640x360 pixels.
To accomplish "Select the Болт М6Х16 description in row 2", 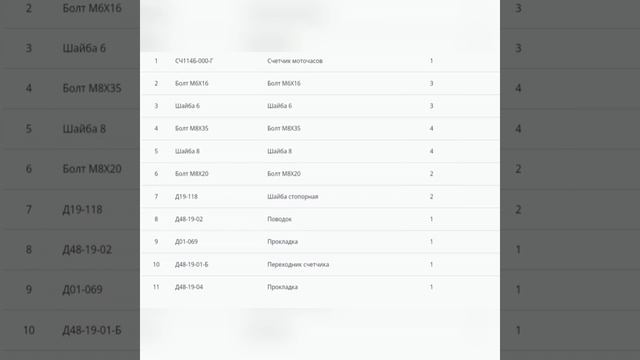I will [284, 83].
